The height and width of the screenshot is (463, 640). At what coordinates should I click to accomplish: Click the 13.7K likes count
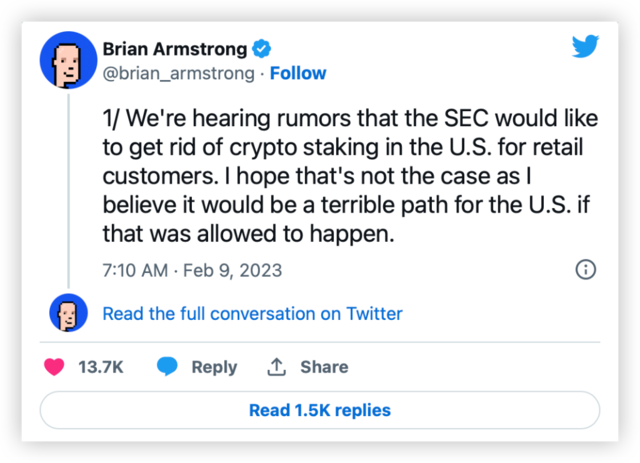[x=100, y=367]
